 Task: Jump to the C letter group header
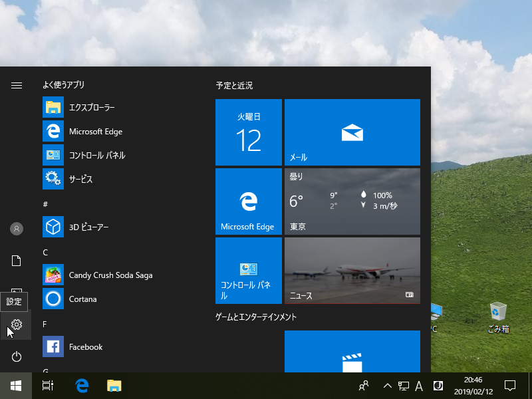tap(45, 253)
